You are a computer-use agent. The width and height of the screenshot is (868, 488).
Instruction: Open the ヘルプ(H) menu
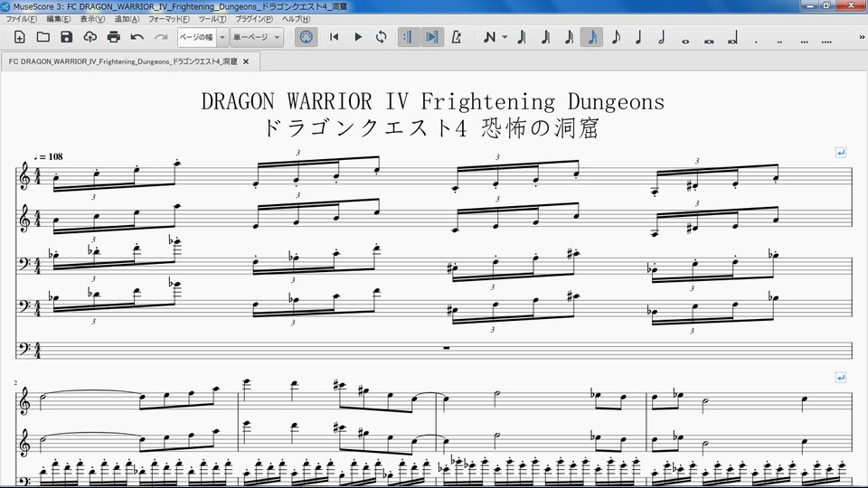click(x=297, y=19)
